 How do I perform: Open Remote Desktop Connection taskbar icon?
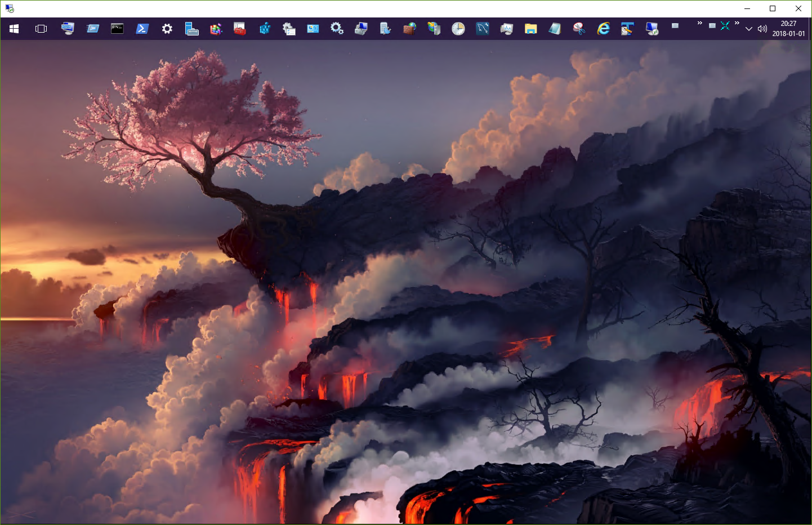652,29
